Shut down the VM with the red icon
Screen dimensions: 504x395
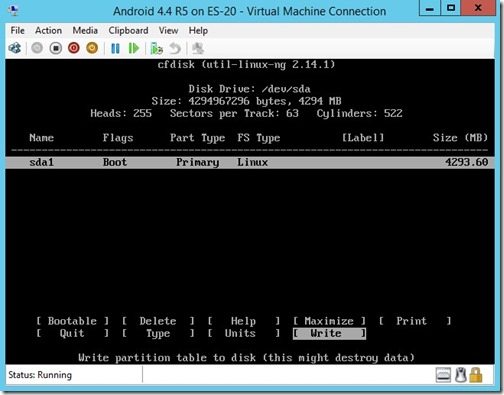coord(74,48)
